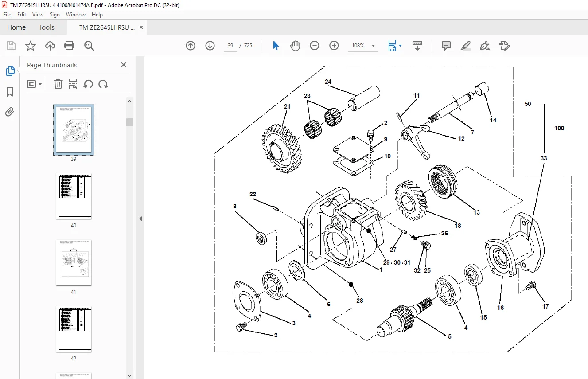Select the page 41 thumbnail
The width and height of the screenshot is (588, 379).
pyautogui.click(x=74, y=263)
